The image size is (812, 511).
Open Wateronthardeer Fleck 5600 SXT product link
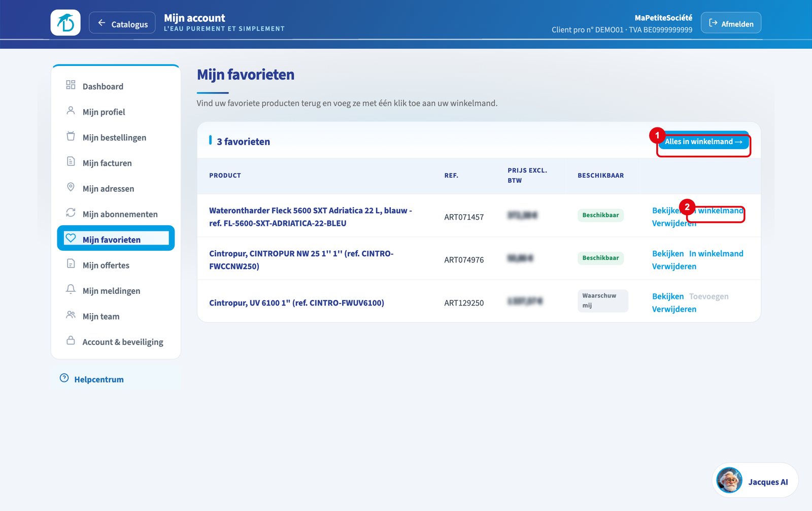[311, 217]
